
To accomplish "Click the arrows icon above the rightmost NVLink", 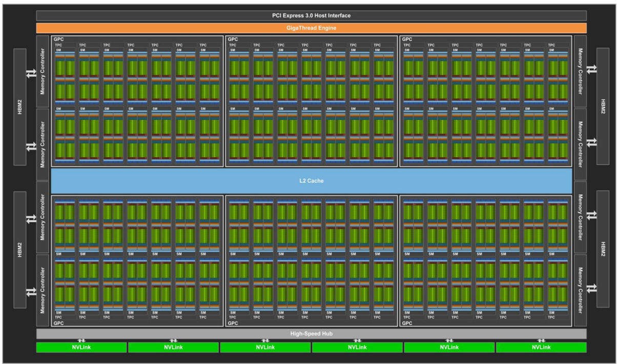I will coord(541,340).
